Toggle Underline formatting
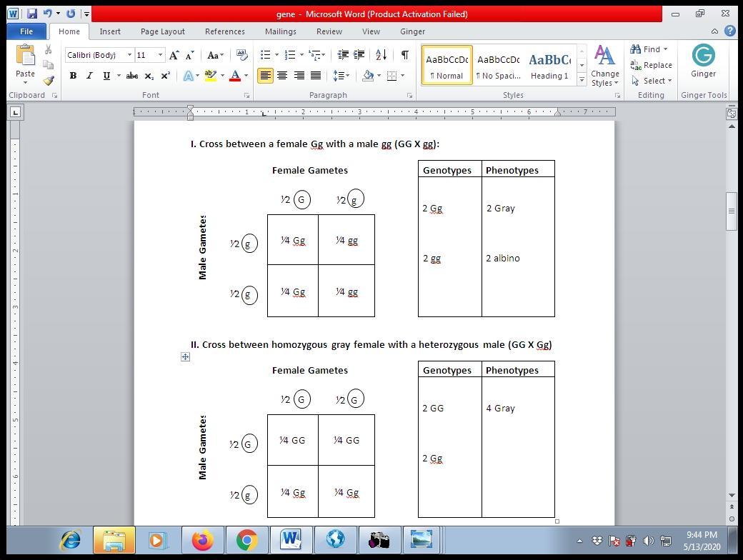This screenshot has width=743, height=560. point(106,75)
